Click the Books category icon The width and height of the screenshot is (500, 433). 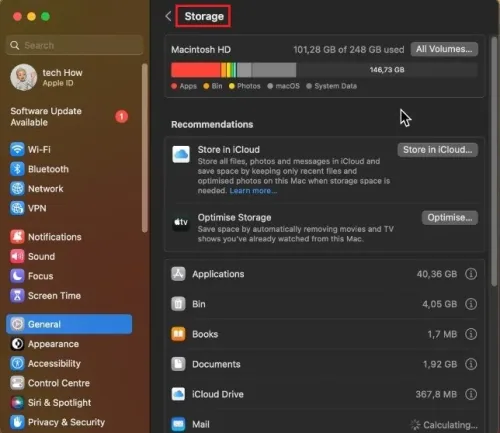(178, 334)
